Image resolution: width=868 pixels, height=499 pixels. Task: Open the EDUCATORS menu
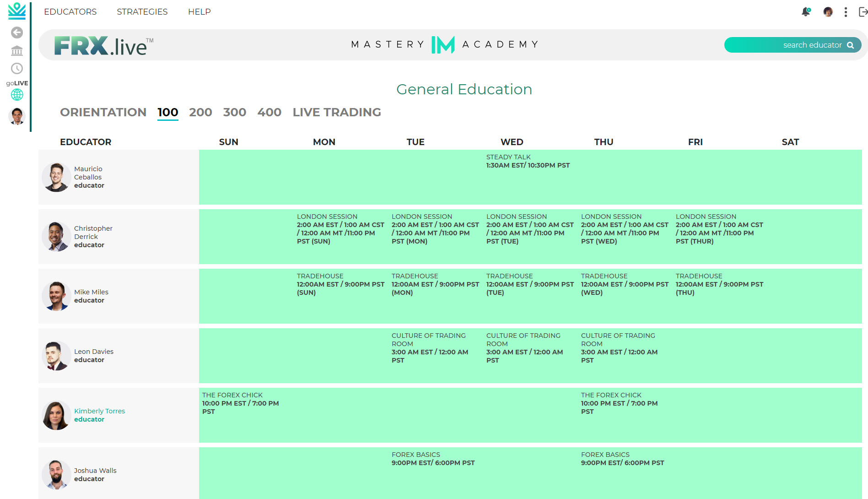pyautogui.click(x=70, y=12)
